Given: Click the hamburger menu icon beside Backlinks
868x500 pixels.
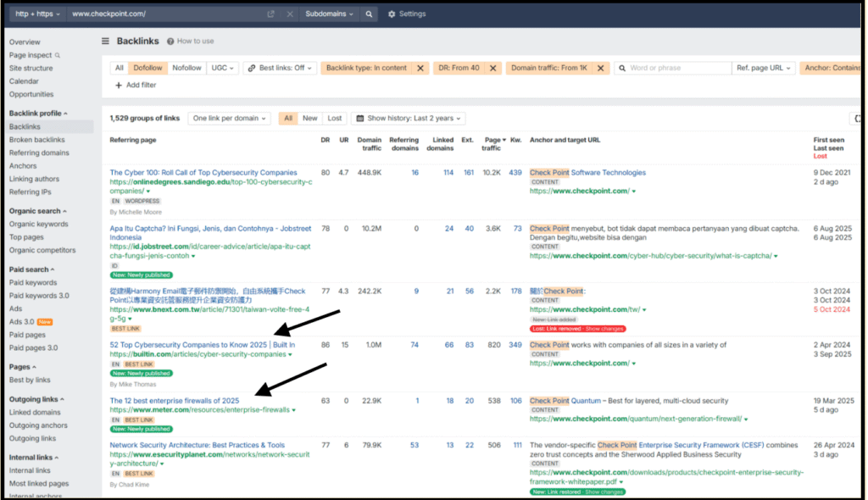Looking at the screenshot, I should point(105,41).
